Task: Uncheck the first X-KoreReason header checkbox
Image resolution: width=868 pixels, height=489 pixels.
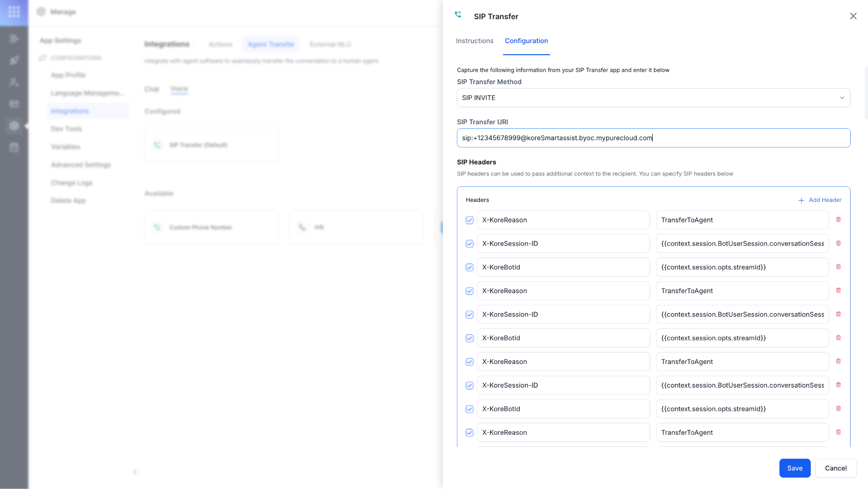Action: 470,220
